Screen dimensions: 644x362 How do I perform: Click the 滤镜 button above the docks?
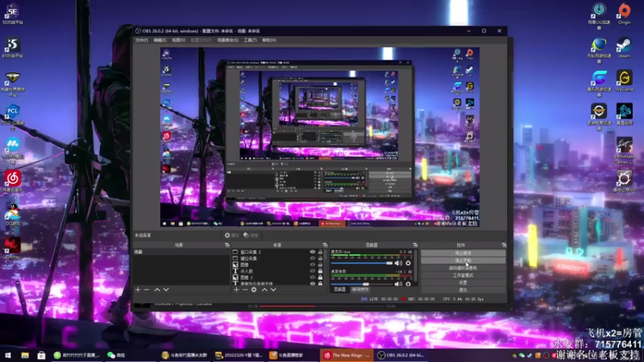[x=251, y=235]
